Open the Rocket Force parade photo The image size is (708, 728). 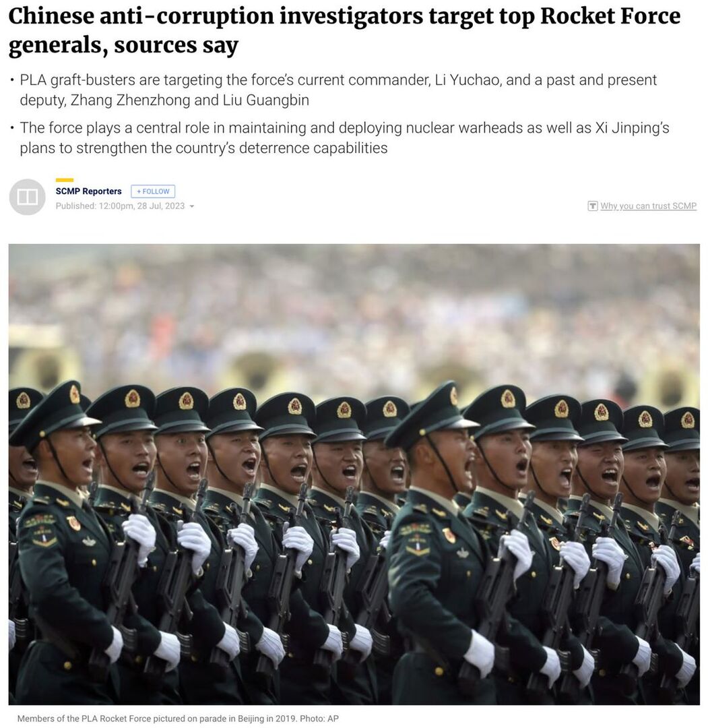[354, 475]
